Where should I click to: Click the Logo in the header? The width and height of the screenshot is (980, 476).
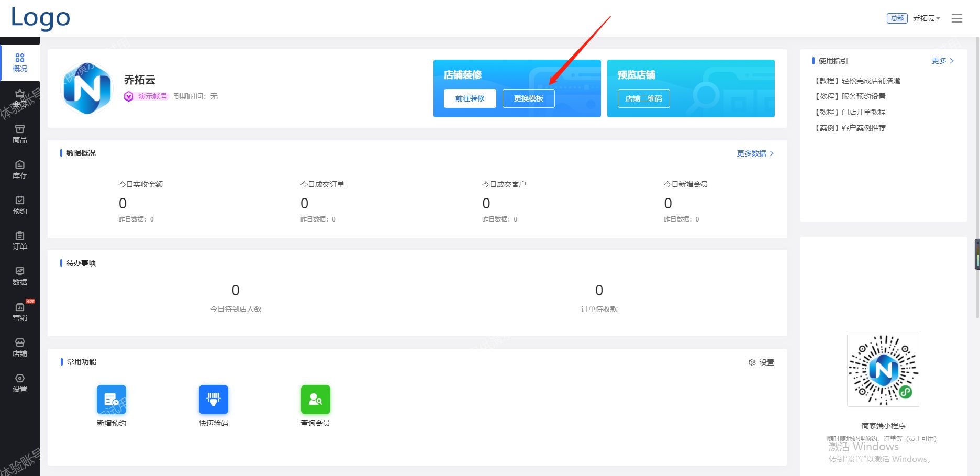[x=41, y=18]
